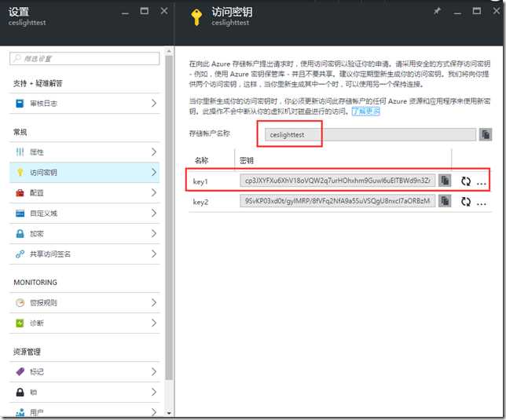Click the green diagnostics icon
Screen dimensions: 506x420
pos(20,323)
